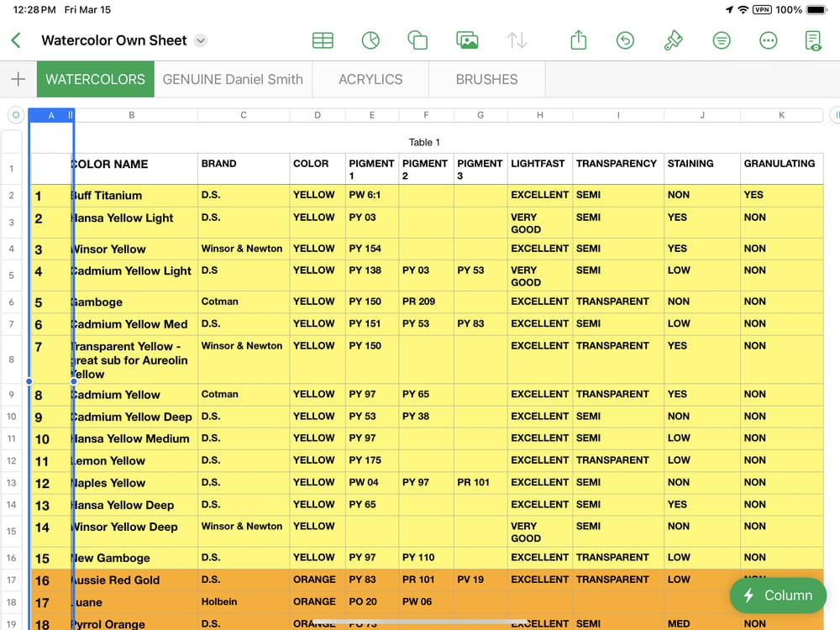The height and width of the screenshot is (630, 840).
Task: Select the TRANSPARENCY header cell
Action: 618,169
